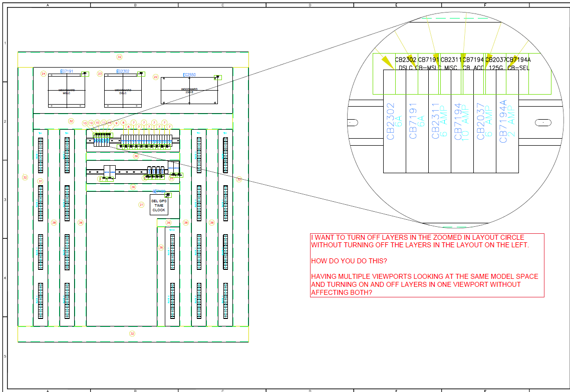
Task: Click the E02550 blue text label
Action: coord(188,75)
